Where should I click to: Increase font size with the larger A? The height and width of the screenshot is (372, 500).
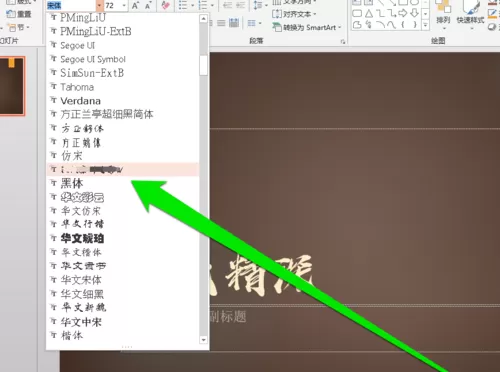click(x=135, y=6)
